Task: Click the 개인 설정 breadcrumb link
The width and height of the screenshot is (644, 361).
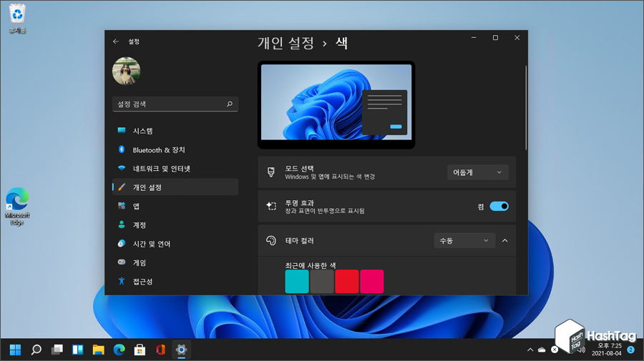Action: point(286,43)
